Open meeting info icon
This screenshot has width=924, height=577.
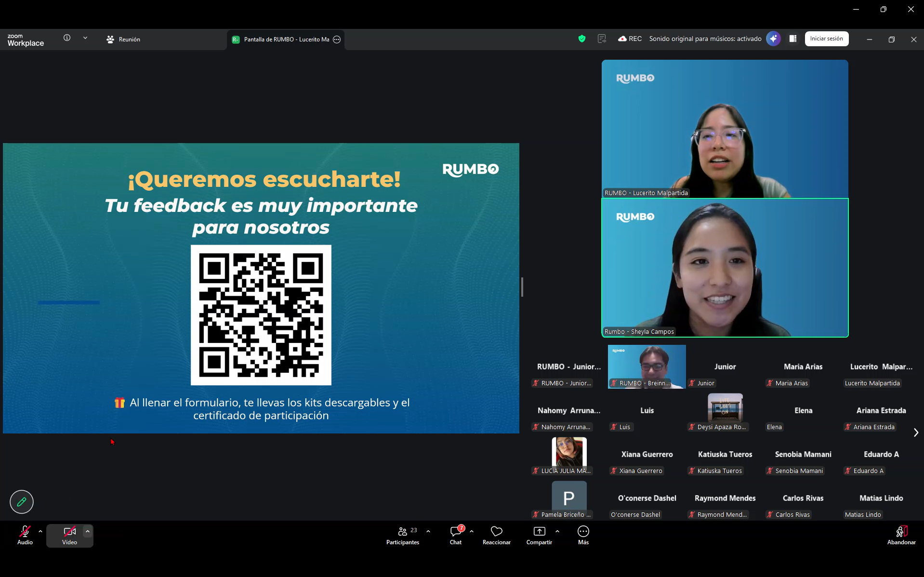tap(67, 38)
